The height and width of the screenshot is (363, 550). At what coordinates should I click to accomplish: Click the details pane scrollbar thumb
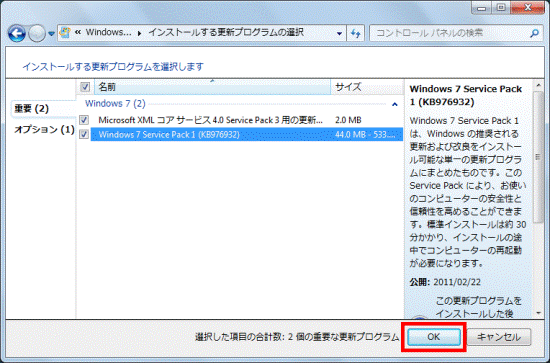click(x=538, y=157)
